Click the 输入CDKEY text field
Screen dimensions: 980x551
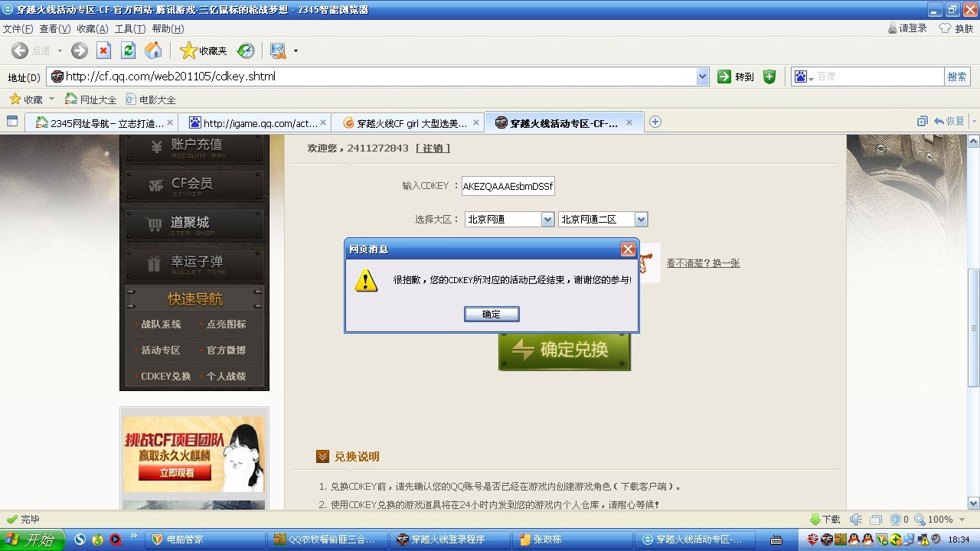[508, 186]
